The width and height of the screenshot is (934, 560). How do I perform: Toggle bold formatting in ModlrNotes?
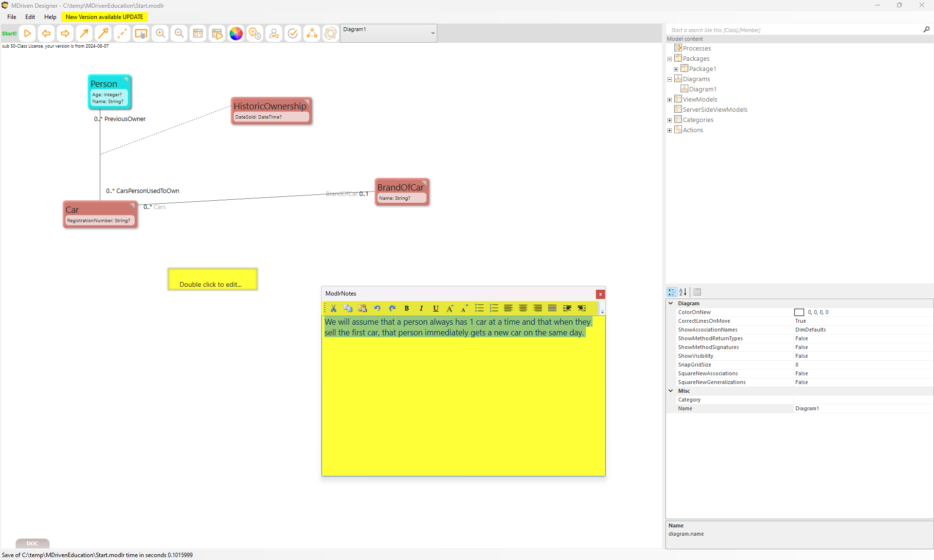coord(407,308)
